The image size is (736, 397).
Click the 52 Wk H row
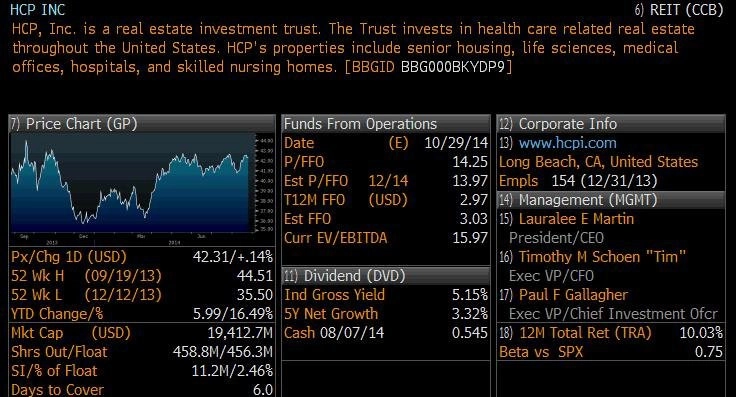pos(142,276)
